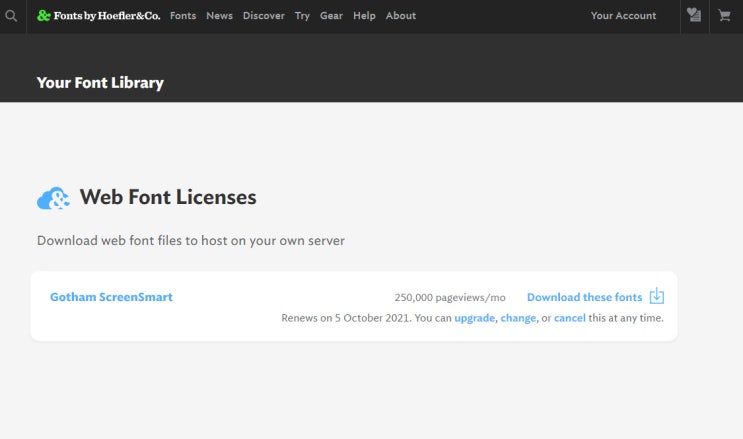Open the News menu item

219,16
